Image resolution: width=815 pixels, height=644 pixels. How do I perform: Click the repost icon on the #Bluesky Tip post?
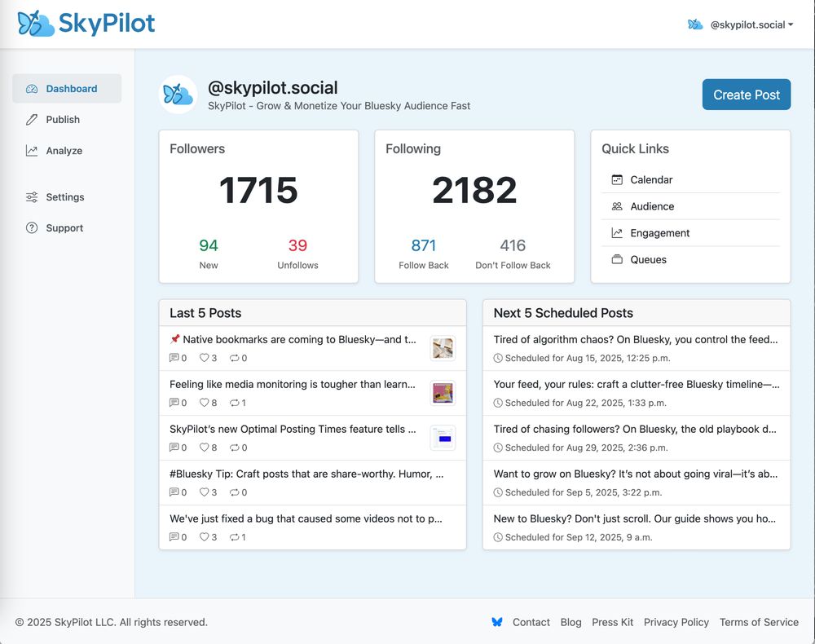[234, 492]
